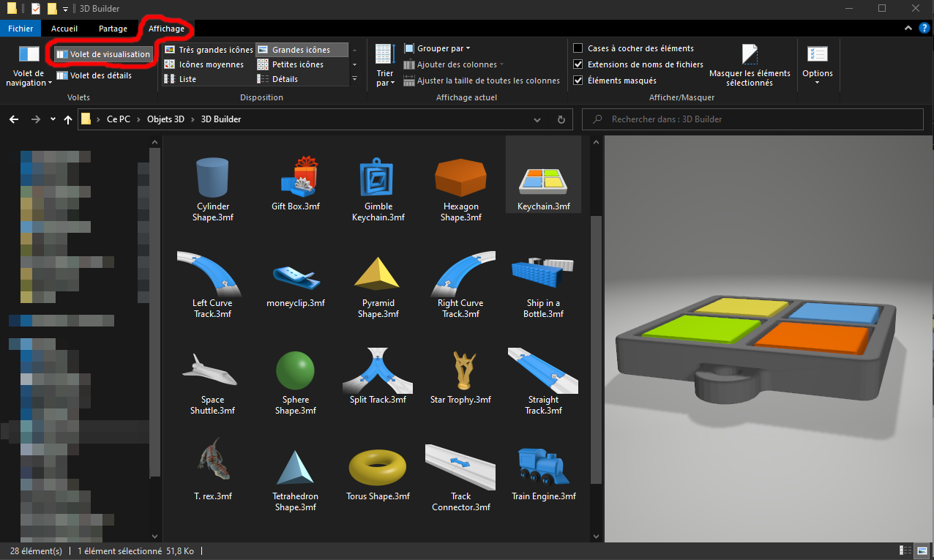Screen dimensions: 934x560
Task: Expand the Grouper par menu
Action: tap(437, 48)
